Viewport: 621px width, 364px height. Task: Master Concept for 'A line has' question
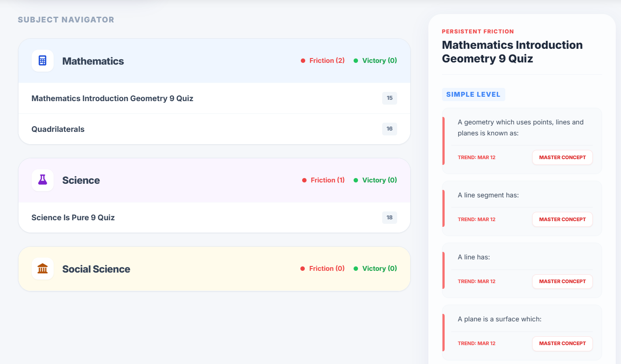(563, 281)
